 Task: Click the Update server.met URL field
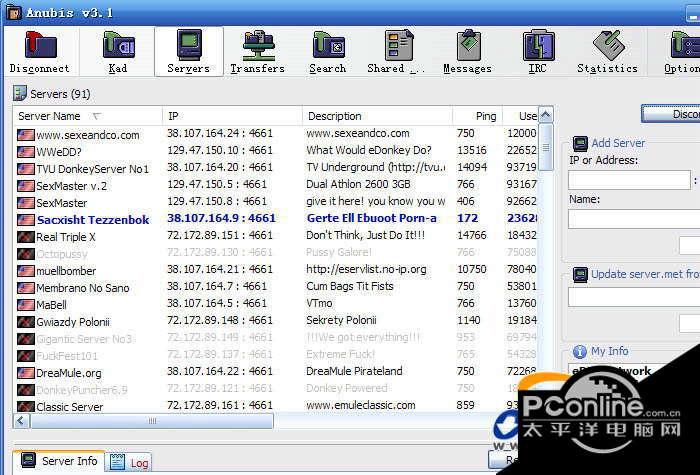pyautogui.click(x=634, y=297)
